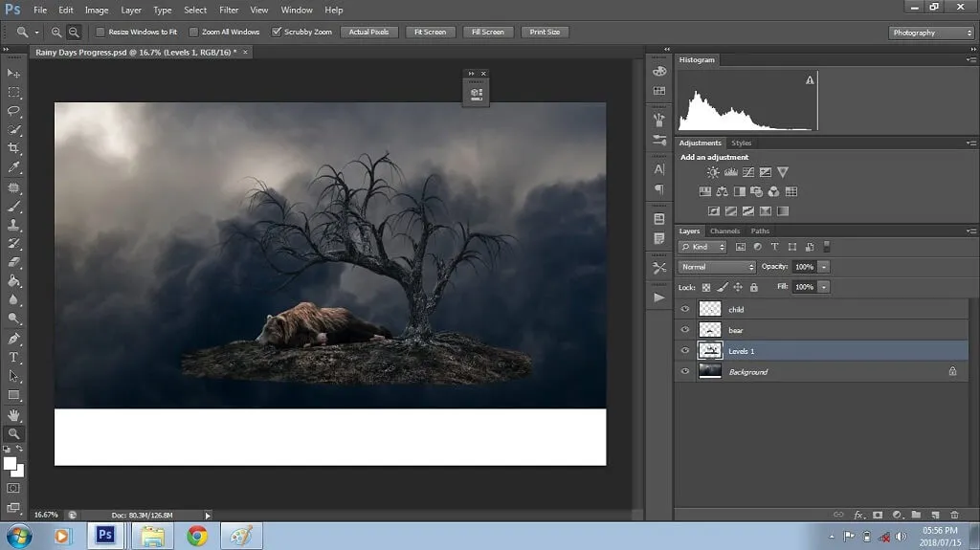Expand the Opacity slider arrow
980x550 pixels.
pyautogui.click(x=824, y=267)
